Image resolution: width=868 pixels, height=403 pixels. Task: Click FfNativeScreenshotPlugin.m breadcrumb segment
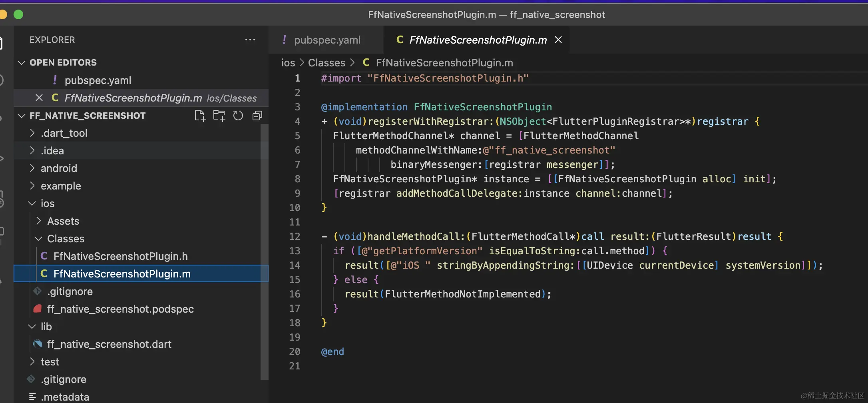[444, 62]
